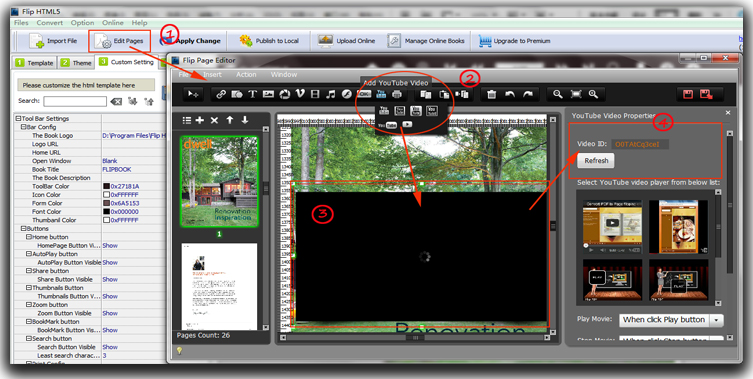Click the Import File button
This screenshot has width=753, height=379.
53,41
